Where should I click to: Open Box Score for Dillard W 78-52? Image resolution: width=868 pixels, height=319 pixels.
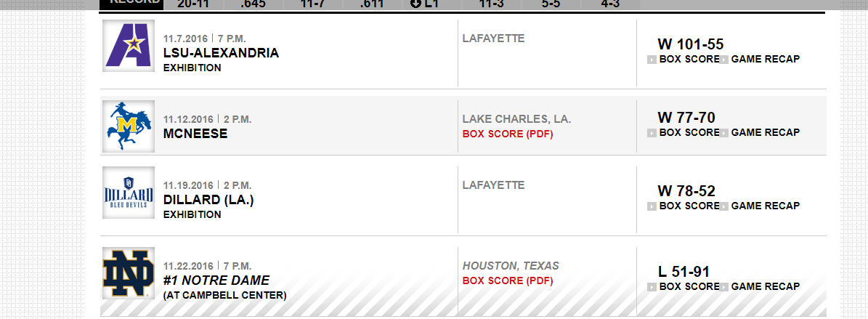[689, 206]
